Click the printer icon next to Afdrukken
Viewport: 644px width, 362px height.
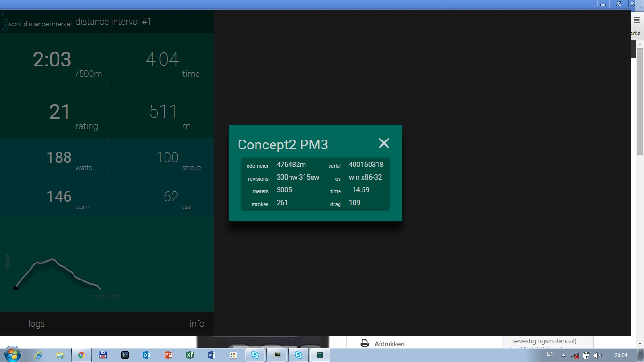(364, 344)
